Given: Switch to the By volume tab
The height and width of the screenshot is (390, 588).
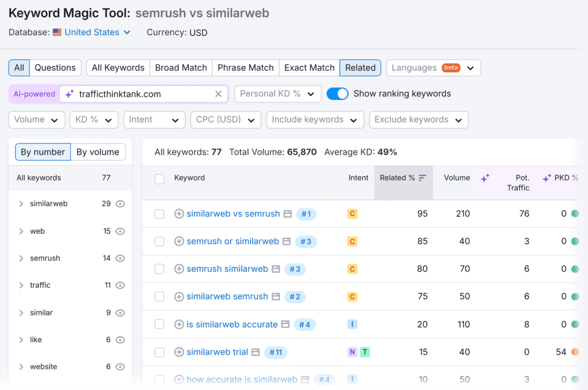Looking at the screenshot, I should coord(98,152).
